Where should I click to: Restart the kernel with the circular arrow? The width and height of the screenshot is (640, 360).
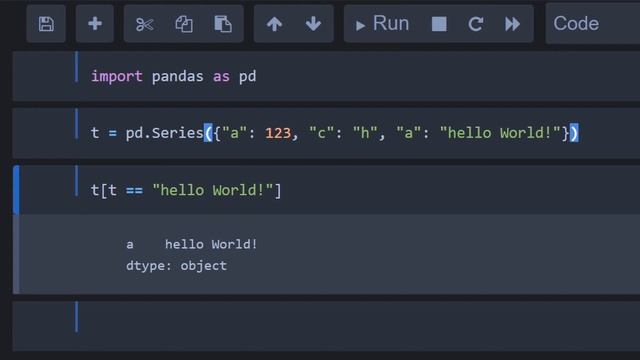476,24
